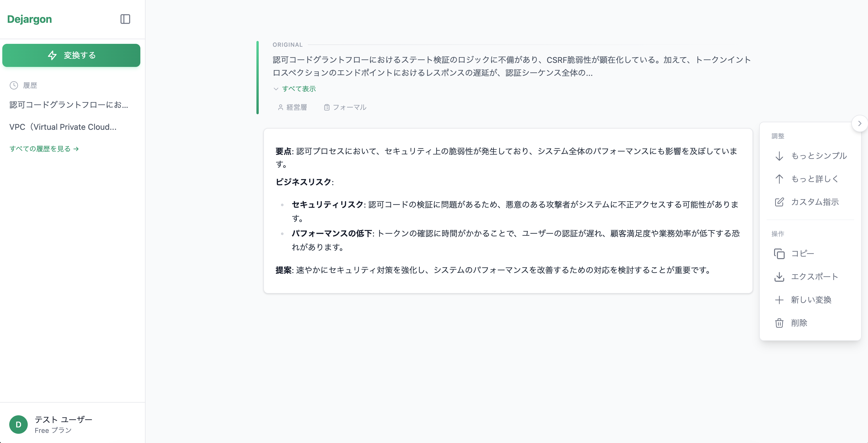
Task: Open カスタム指示 with the edit icon
Action: tap(779, 202)
